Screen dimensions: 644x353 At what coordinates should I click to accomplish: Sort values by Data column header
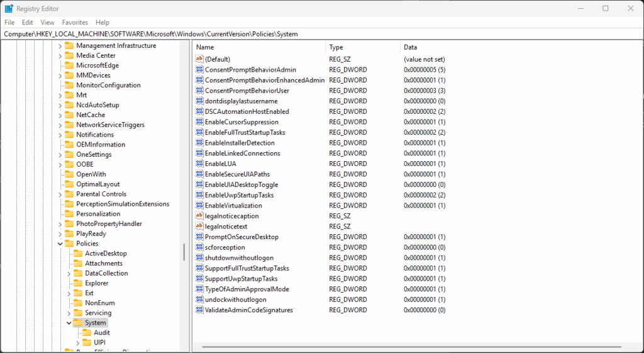click(521, 47)
